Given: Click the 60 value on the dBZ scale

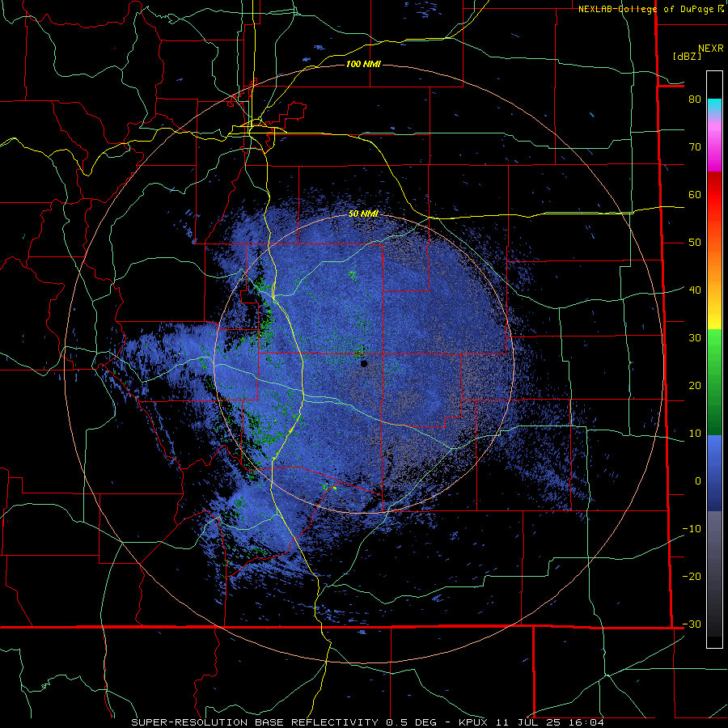Looking at the screenshot, I should coord(695,194).
